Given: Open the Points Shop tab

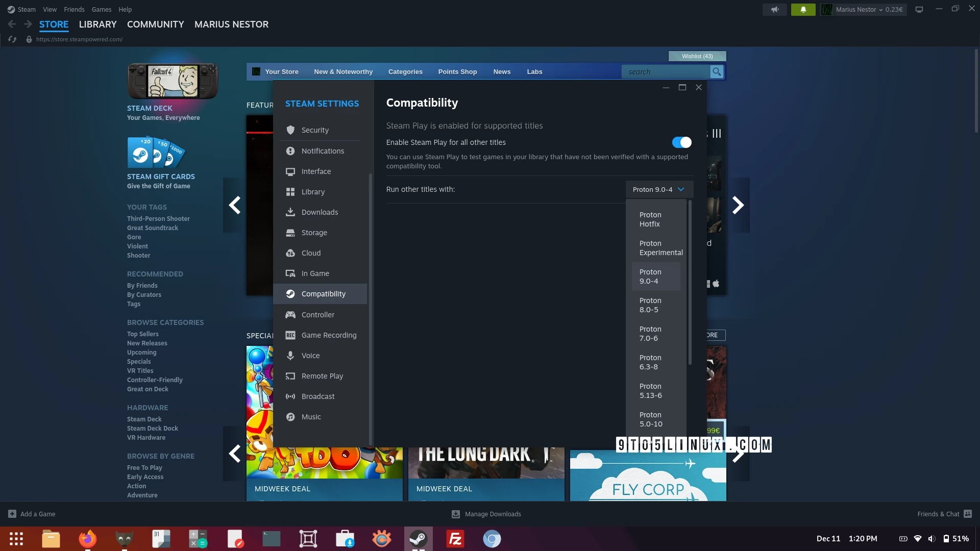Looking at the screenshot, I should click(x=458, y=71).
